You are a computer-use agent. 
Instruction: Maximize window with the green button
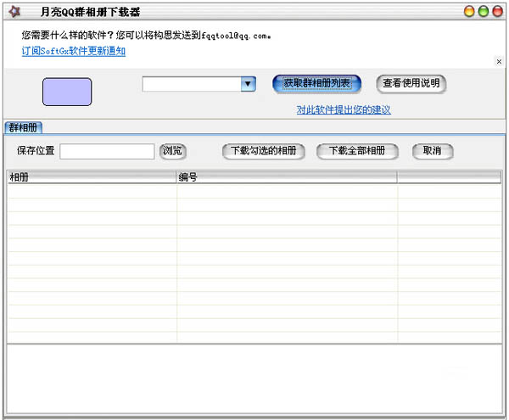pos(484,12)
